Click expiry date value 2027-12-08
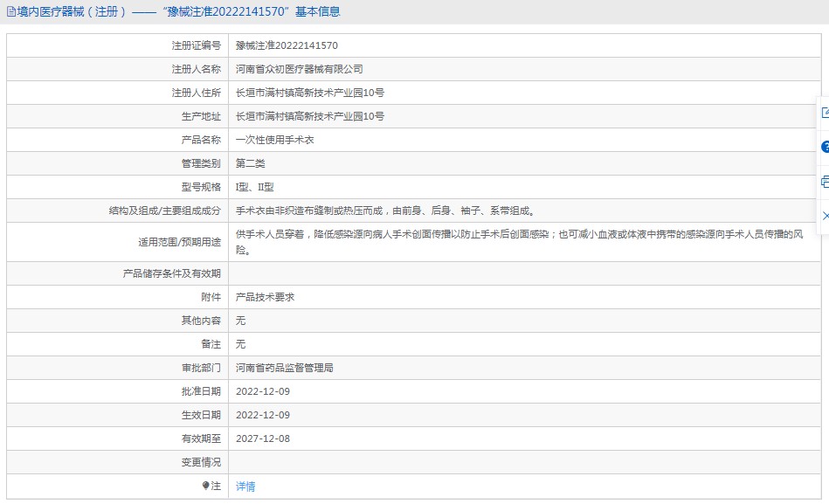This screenshot has height=504, width=829. (263, 438)
